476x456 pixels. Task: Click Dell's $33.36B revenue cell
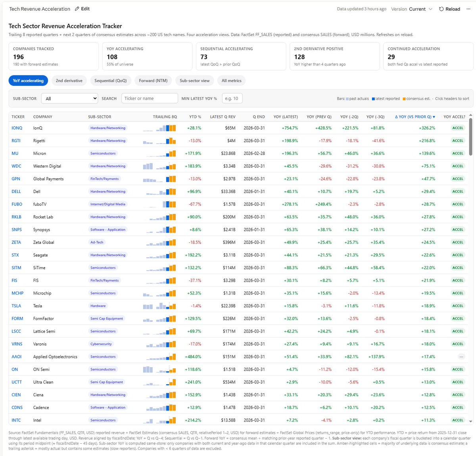pos(228,191)
